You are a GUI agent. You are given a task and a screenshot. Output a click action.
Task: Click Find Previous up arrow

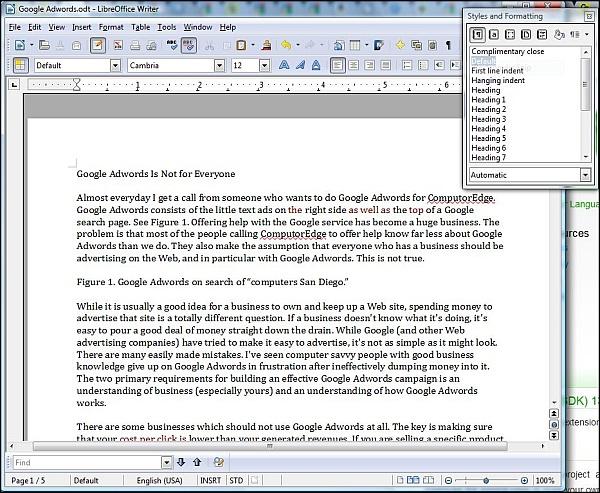click(197, 462)
